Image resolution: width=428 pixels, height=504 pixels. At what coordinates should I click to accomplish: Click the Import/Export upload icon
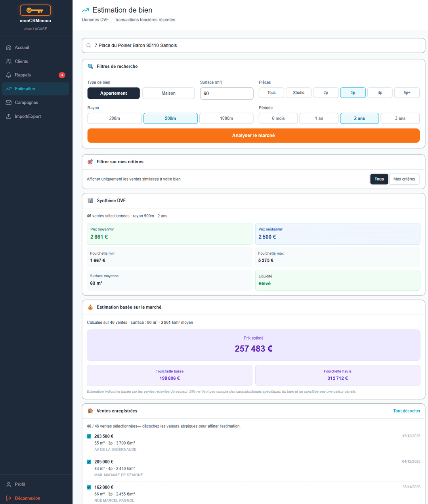click(9, 116)
